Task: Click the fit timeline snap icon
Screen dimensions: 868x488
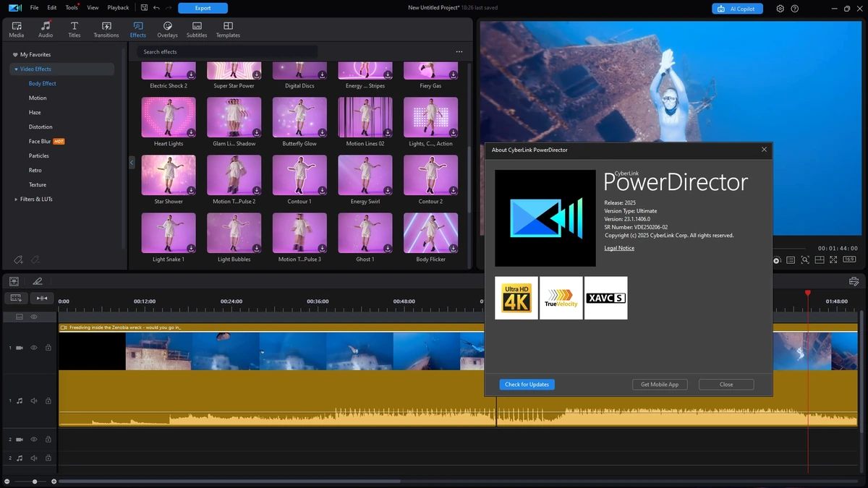Action: (42, 298)
